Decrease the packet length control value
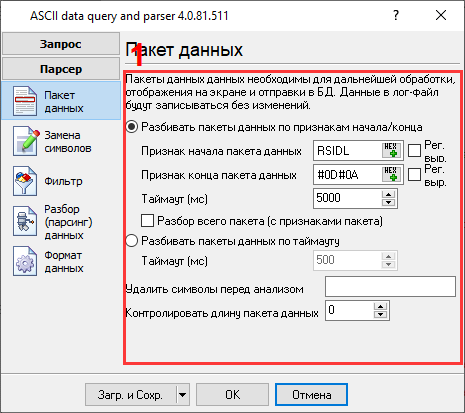Viewport: 465px width, 413px height. pos(380,314)
